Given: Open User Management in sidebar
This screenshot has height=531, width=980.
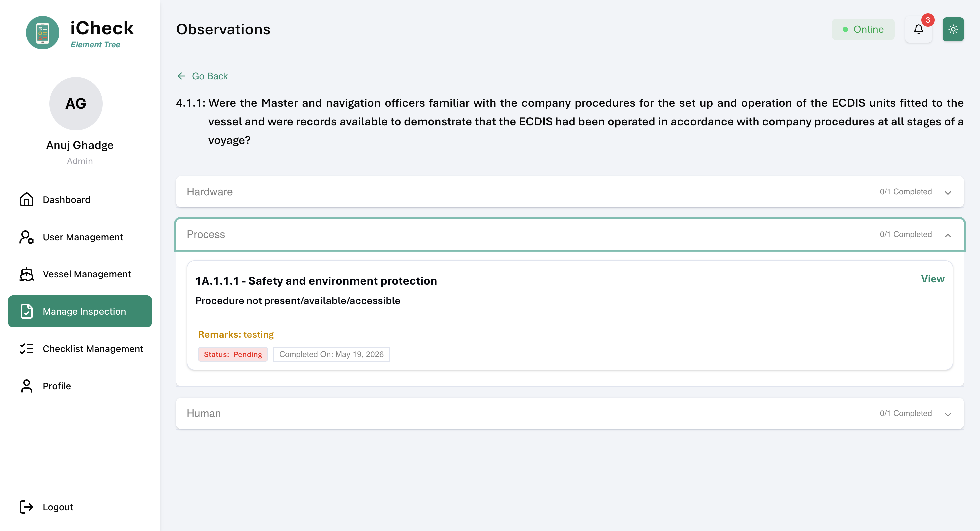Looking at the screenshot, I should pyautogui.click(x=80, y=237).
